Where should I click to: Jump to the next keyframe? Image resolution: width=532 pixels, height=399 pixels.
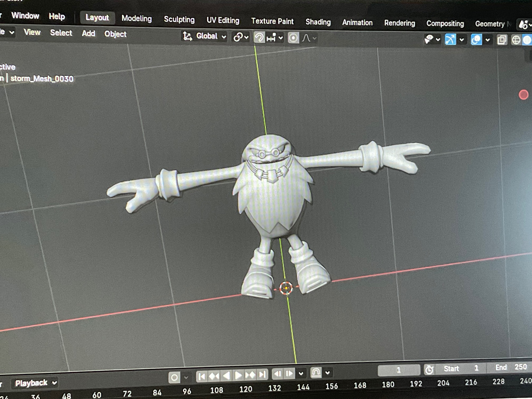tap(250, 375)
